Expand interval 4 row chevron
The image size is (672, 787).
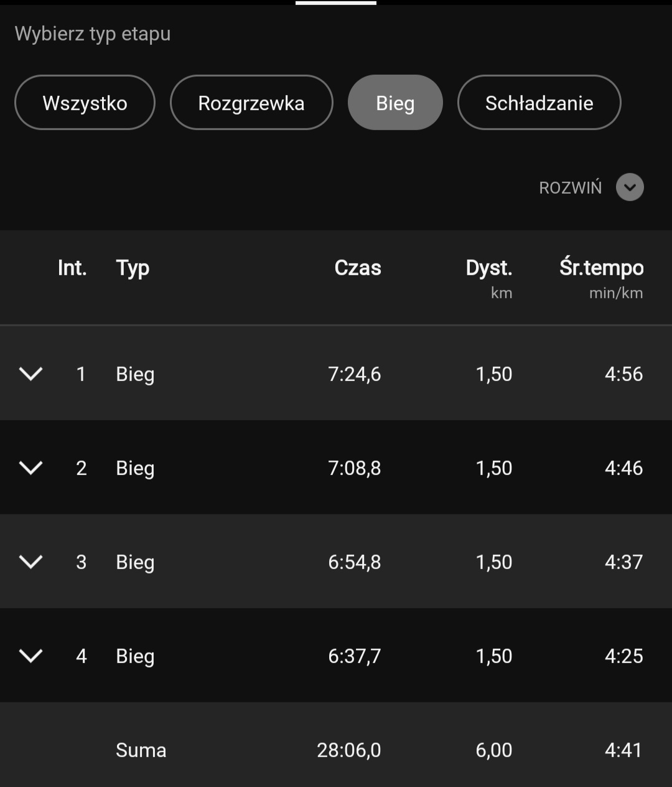tap(30, 656)
